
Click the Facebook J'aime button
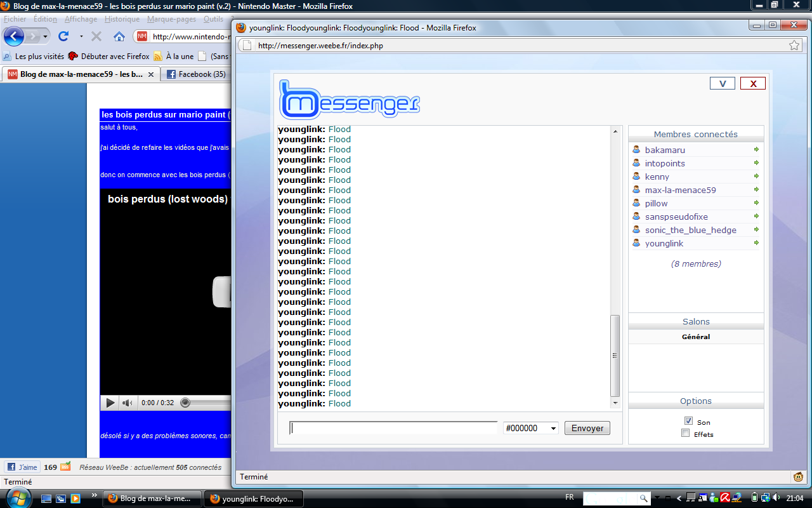click(23, 467)
